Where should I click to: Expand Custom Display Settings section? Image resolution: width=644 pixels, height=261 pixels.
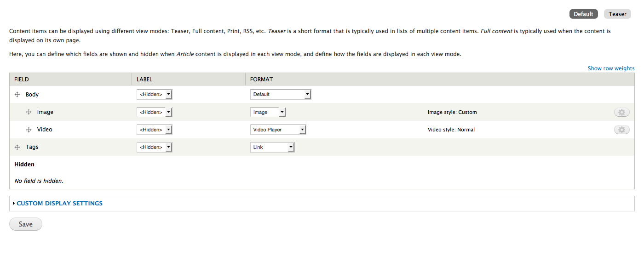coord(59,204)
